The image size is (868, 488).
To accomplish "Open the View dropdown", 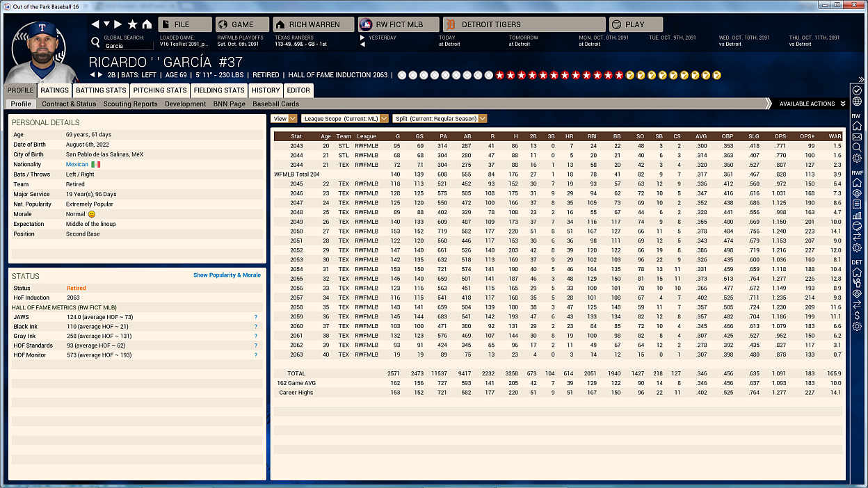I will [284, 119].
